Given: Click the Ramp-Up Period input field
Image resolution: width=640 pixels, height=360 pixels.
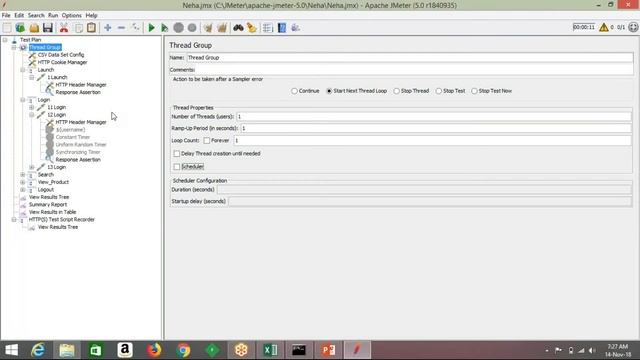Looking at the screenshot, I should [x=436, y=128].
